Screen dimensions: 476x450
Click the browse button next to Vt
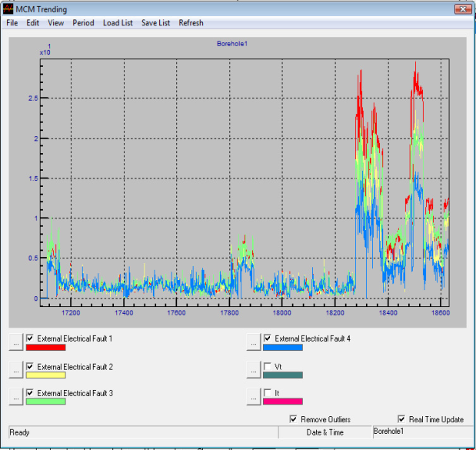tap(254, 369)
